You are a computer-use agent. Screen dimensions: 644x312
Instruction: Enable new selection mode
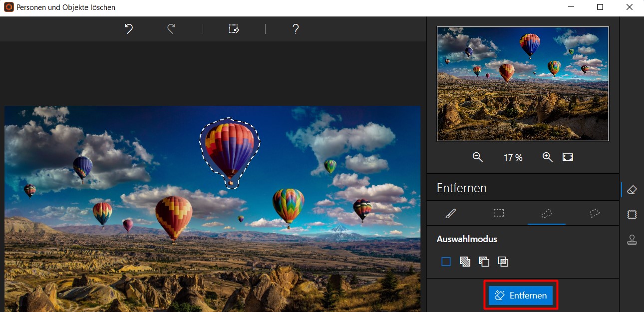[446, 262]
